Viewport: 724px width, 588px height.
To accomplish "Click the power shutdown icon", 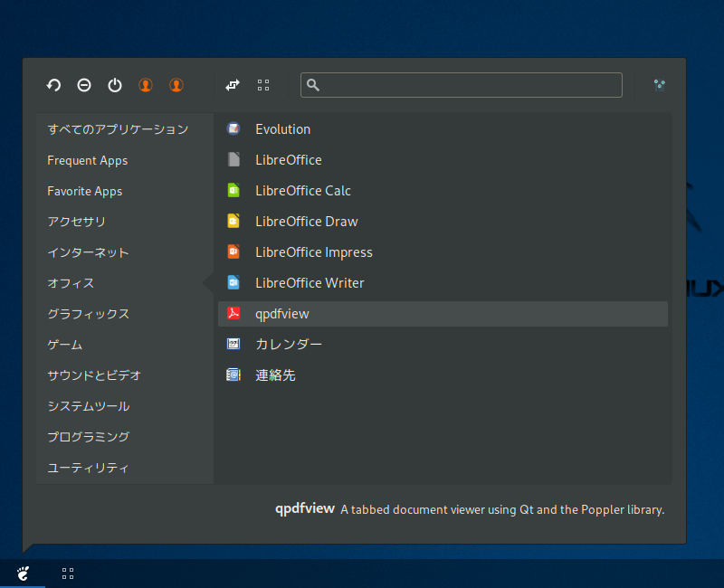I will pos(115,85).
